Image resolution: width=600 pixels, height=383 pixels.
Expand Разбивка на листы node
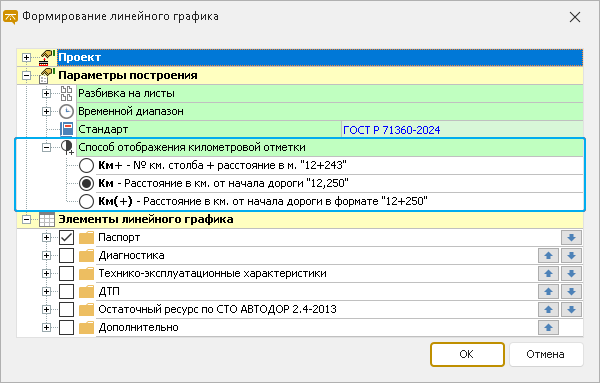point(46,94)
